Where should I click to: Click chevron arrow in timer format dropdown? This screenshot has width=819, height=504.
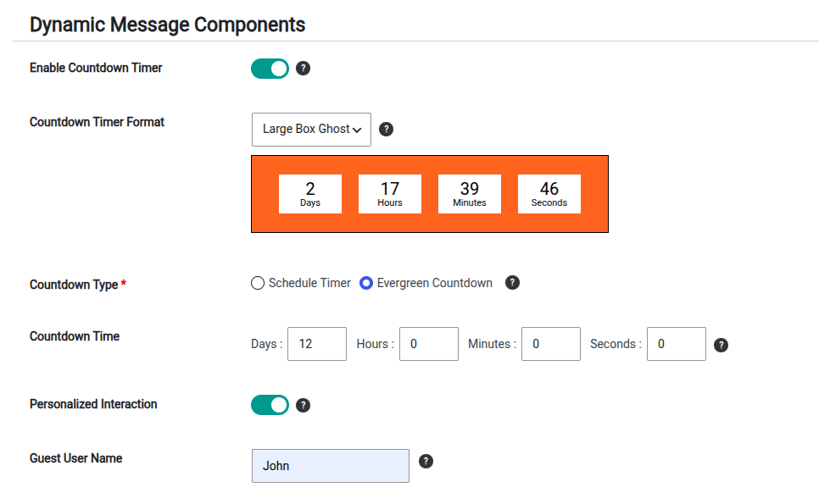tap(357, 130)
